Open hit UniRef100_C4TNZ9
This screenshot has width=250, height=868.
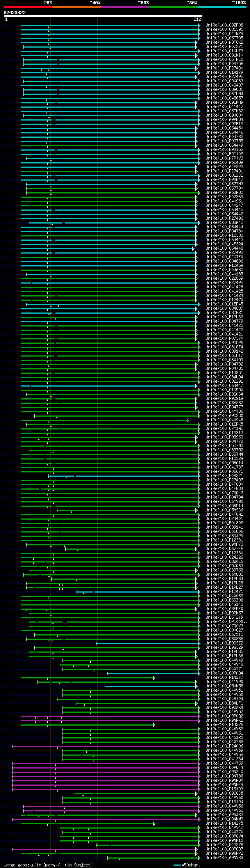pyautogui.click(x=224, y=34)
